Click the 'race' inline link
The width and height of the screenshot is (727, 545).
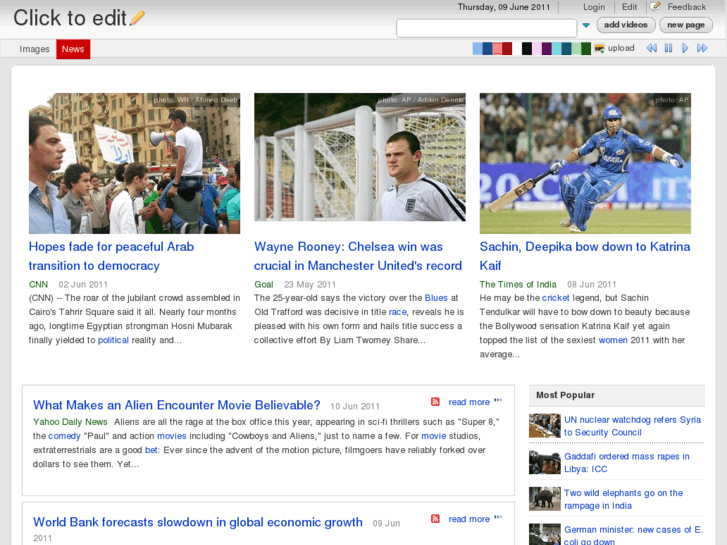pos(397,312)
